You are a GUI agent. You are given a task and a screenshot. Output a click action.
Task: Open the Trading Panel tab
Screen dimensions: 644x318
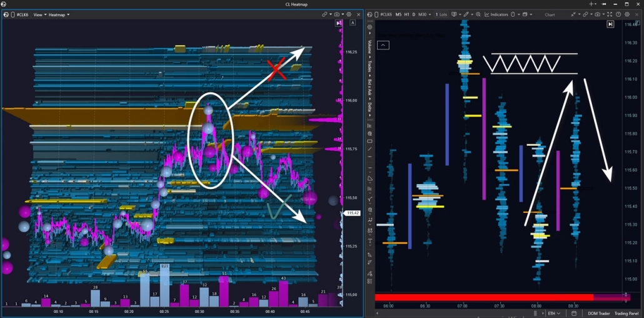click(626, 314)
